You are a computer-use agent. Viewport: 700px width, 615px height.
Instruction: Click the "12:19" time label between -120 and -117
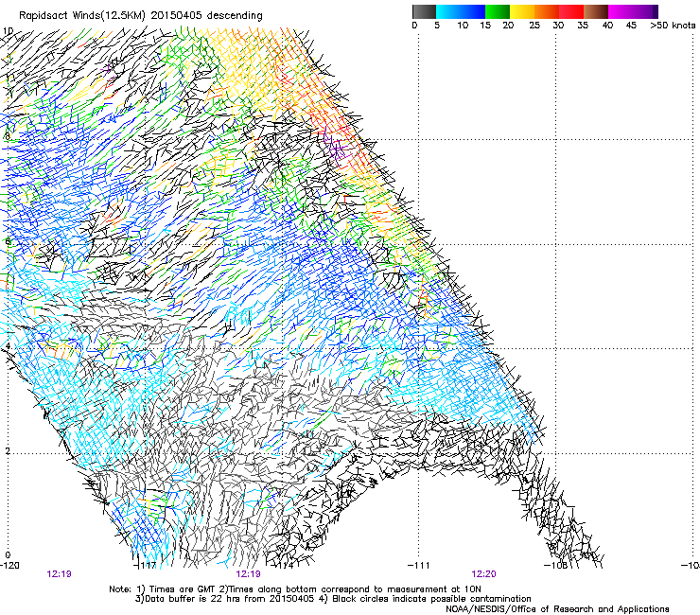[59, 574]
